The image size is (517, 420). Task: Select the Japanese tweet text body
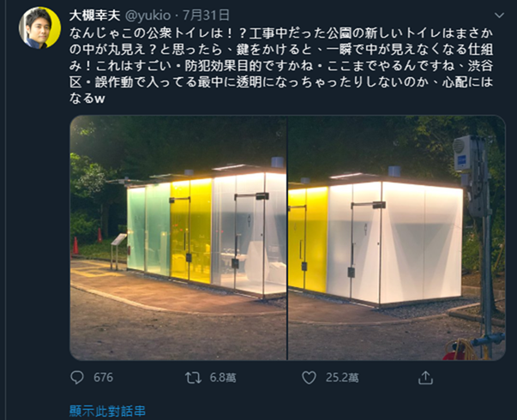tap(281, 66)
